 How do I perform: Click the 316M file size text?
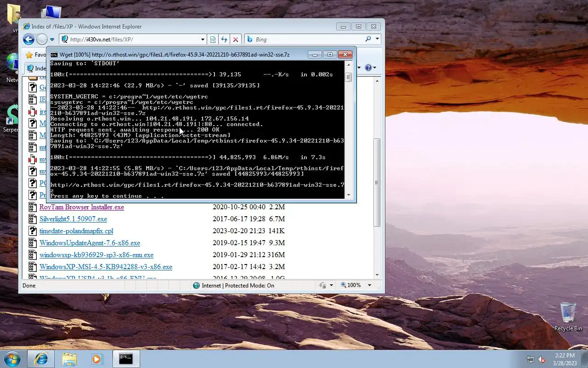[x=277, y=255]
